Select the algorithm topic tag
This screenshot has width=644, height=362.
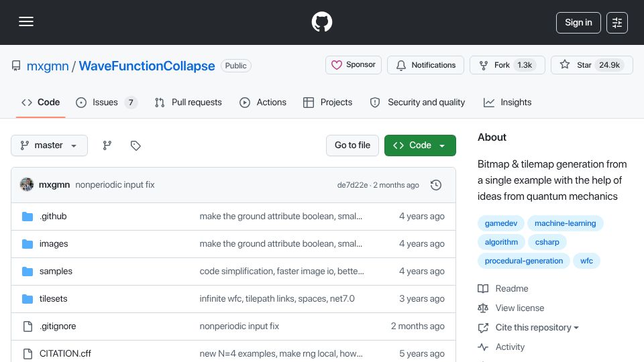(501, 242)
